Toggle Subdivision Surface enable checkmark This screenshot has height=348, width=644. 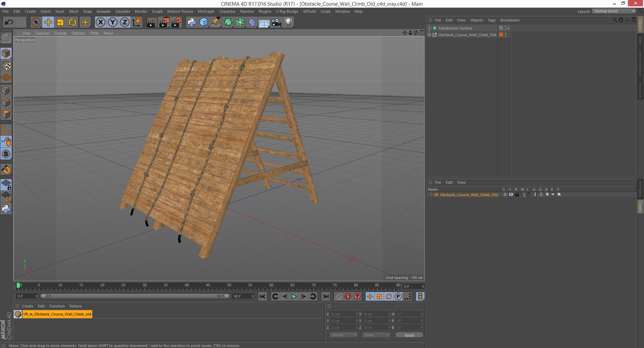coord(508,28)
